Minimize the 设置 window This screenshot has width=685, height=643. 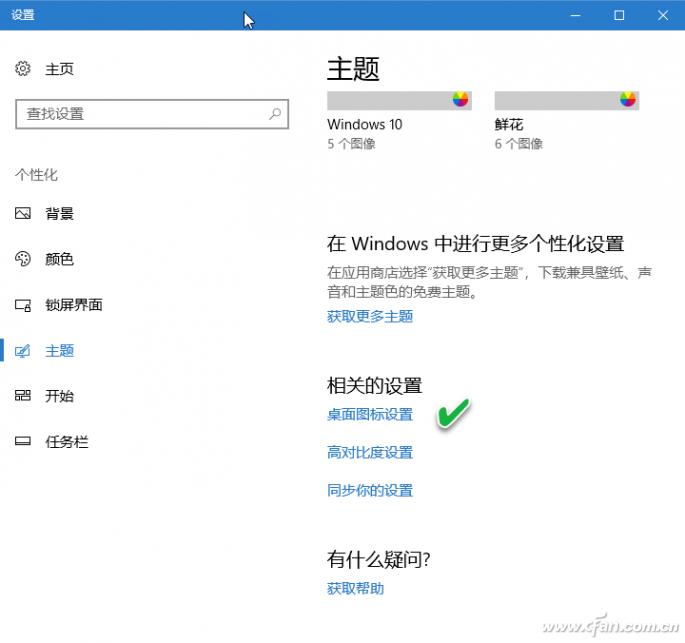pyautogui.click(x=576, y=15)
